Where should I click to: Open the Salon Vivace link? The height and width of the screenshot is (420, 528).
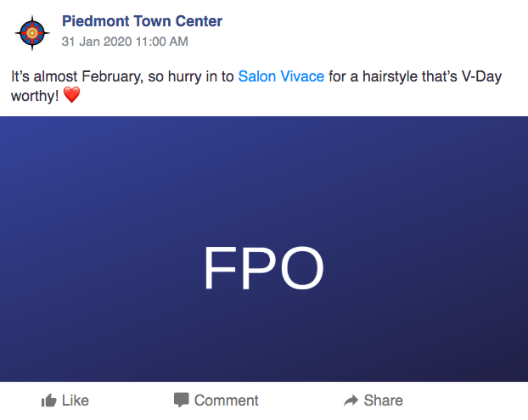281,76
